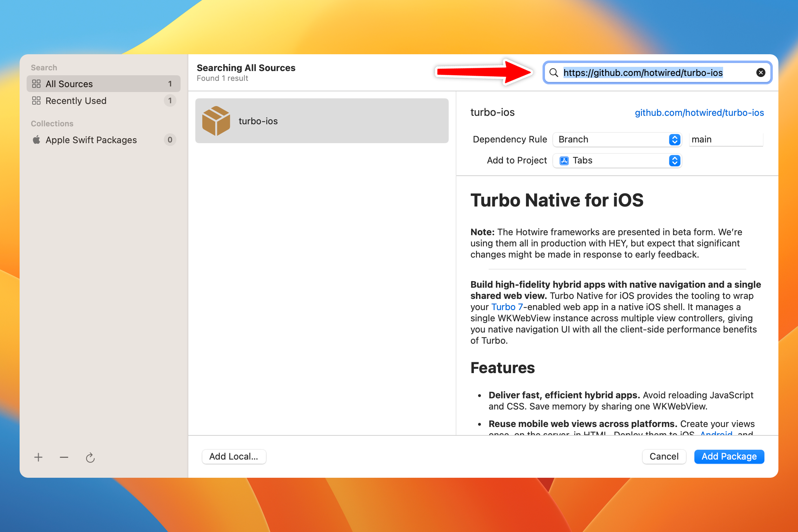Click the Cancel button
Screen dimensions: 798x532
664,456
